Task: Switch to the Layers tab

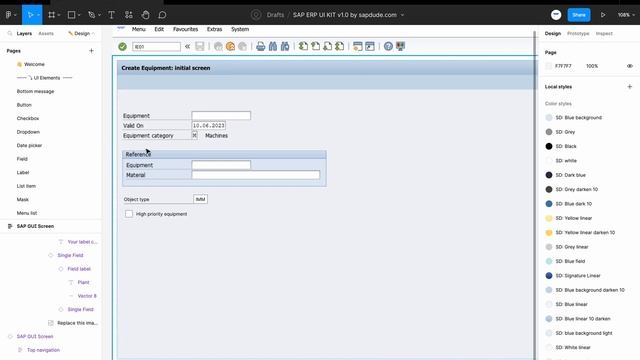Action: [24, 33]
